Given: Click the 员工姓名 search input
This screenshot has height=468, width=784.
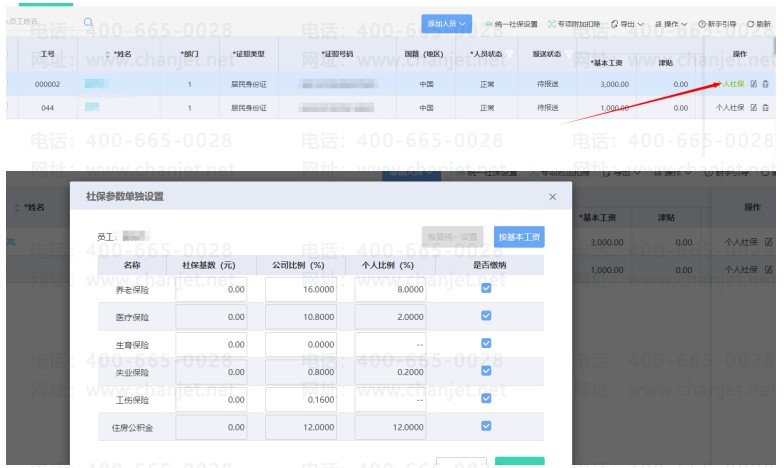Looking at the screenshot, I should coord(42,22).
